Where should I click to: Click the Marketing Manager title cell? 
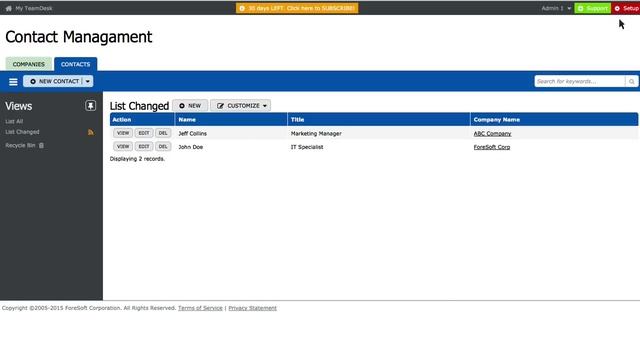point(316,133)
